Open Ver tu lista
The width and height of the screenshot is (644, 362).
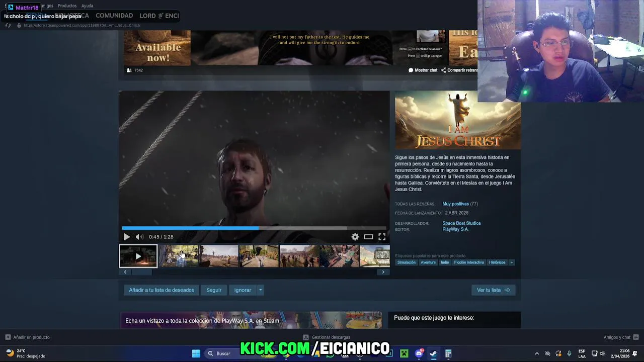(493, 290)
